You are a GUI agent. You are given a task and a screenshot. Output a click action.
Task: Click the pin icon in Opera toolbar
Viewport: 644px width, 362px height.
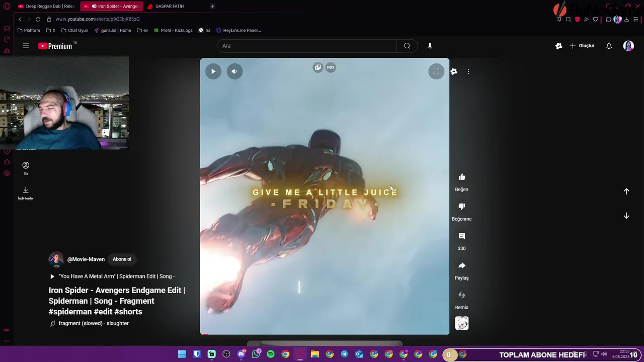[x=559, y=19]
